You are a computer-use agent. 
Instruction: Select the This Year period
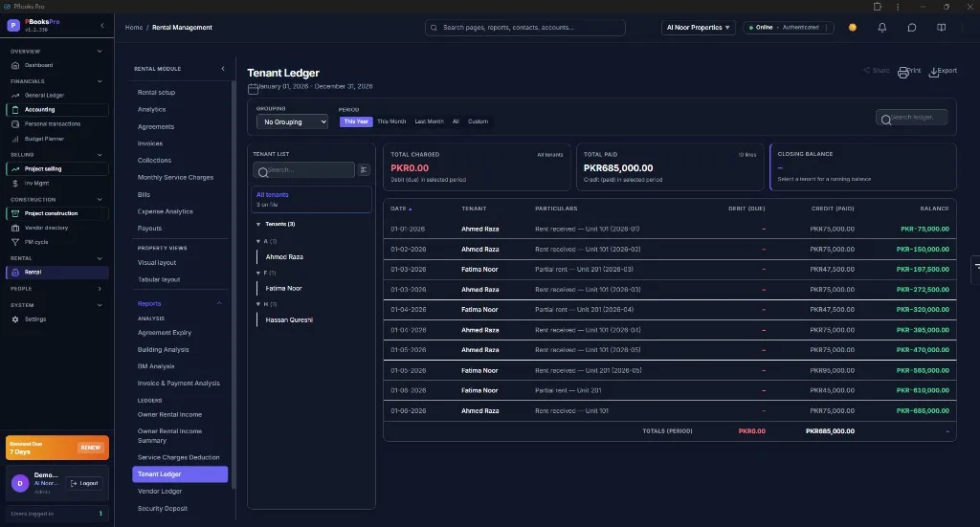[356, 121]
